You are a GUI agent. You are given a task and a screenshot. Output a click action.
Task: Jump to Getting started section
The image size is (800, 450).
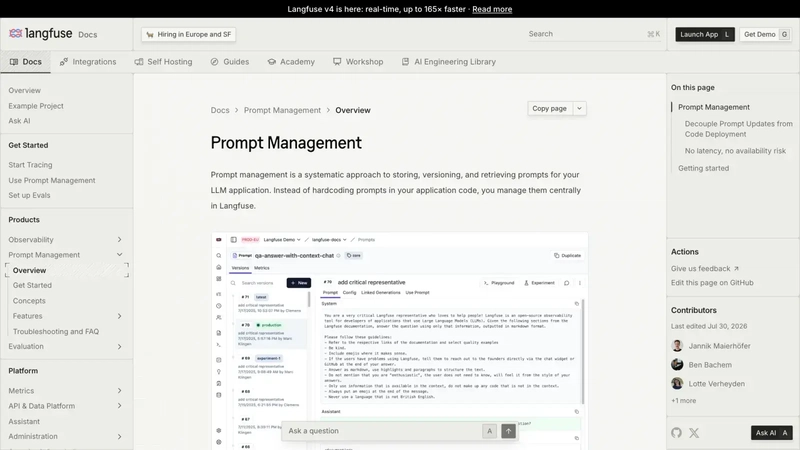(x=704, y=168)
